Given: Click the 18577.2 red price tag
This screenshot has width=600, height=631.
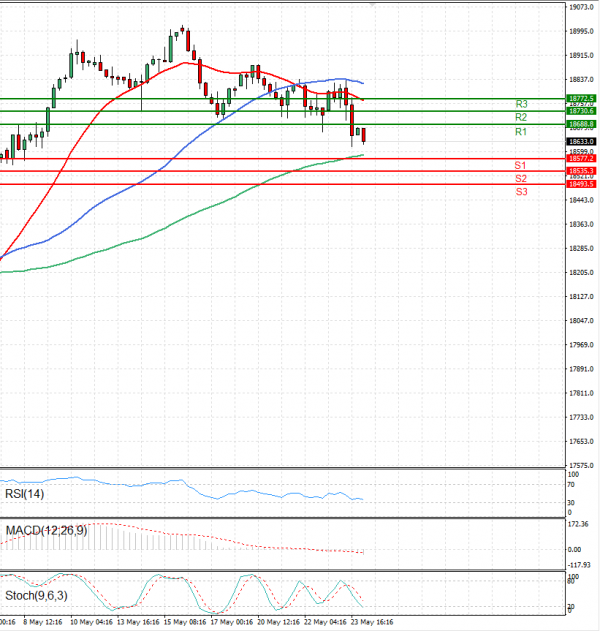Looking at the screenshot, I should point(581,158).
